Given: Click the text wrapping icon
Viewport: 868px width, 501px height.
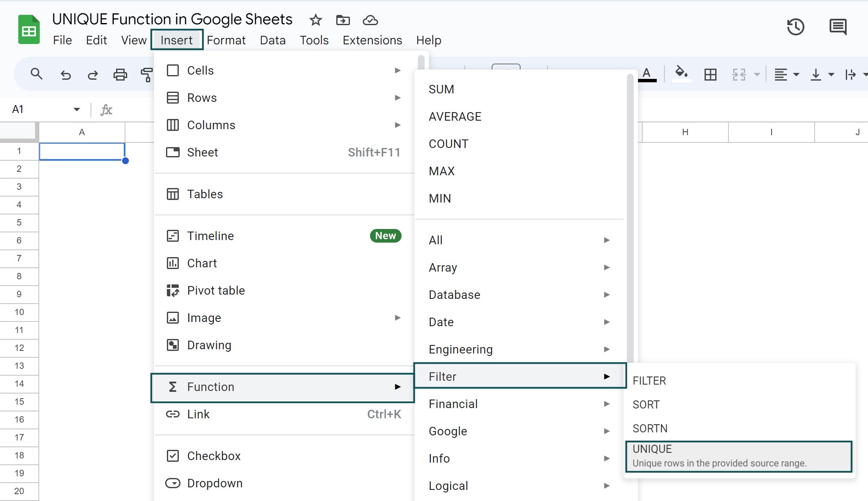Looking at the screenshot, I should [851, 75].
